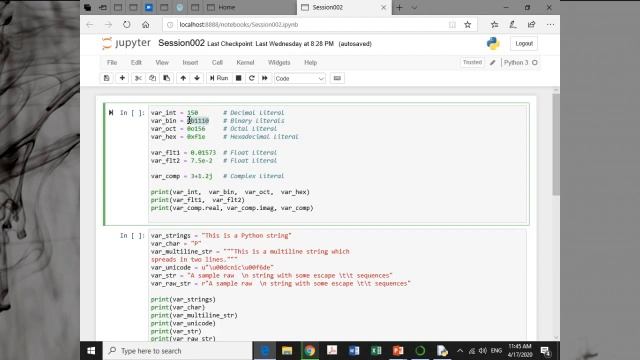Refresh the browser page

coord(127,24)
